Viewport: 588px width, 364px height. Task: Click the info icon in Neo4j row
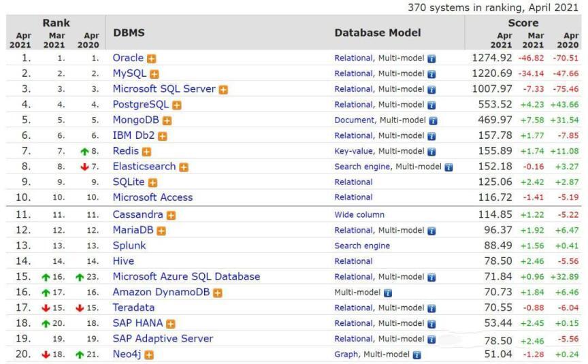point(416,355)
